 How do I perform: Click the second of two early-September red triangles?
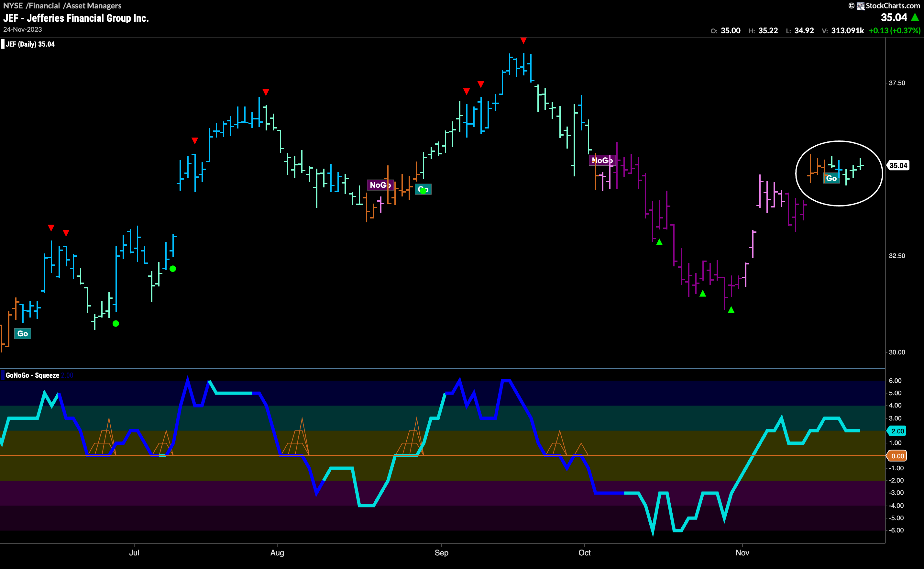481,84
